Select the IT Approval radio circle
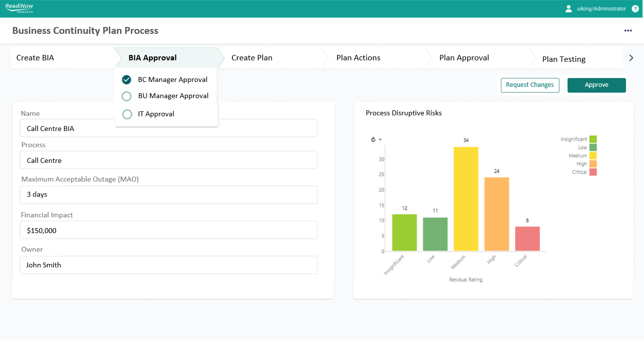Viewport: 644px width, 340px height. tap(127, 114)
